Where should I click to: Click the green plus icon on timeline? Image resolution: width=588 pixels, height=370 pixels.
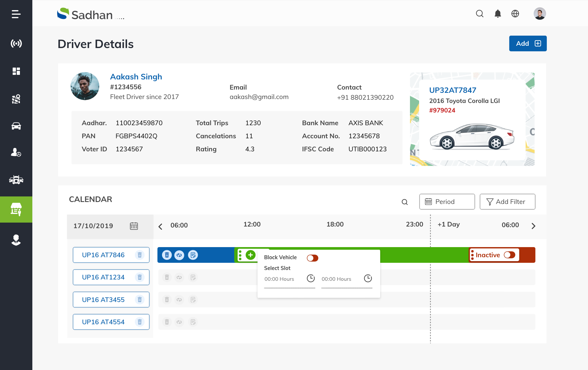click(251, 255)
